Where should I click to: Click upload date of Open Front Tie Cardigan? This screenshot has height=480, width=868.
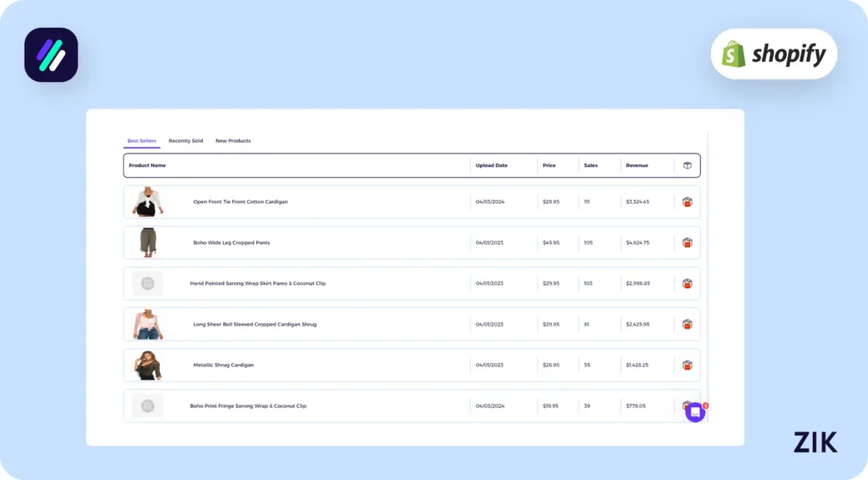[490, 202]
